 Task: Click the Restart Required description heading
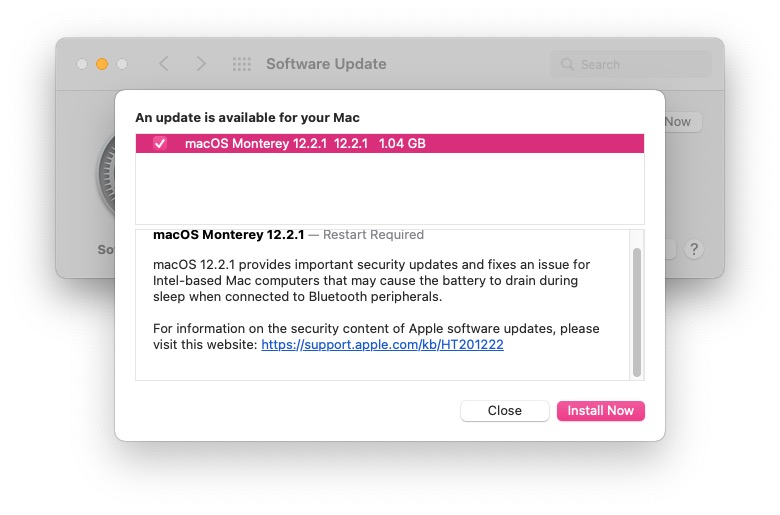click(x=288, y=235)
